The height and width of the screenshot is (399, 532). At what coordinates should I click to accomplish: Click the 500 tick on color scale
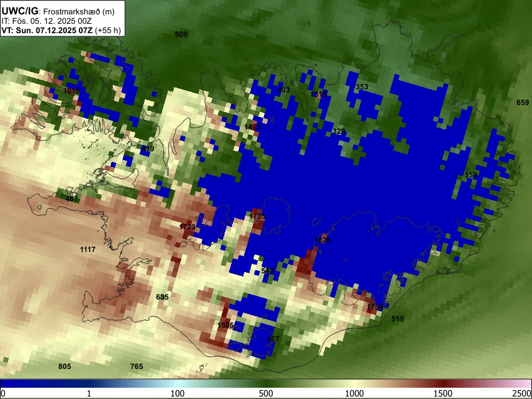266,393
